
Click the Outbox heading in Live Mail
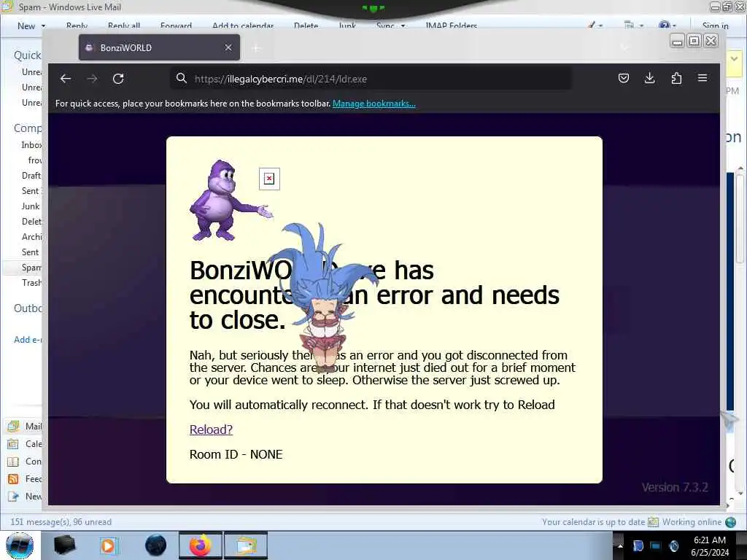pyautogui.click(x=28, y=308)
